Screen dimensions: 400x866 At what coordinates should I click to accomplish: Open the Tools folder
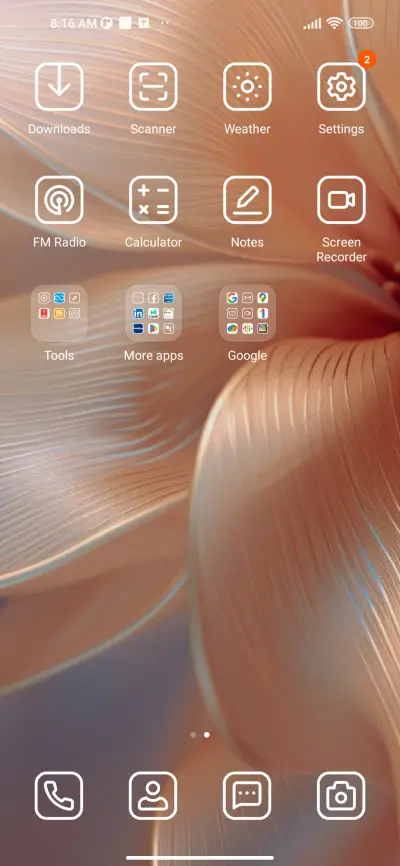click(59, 313)
